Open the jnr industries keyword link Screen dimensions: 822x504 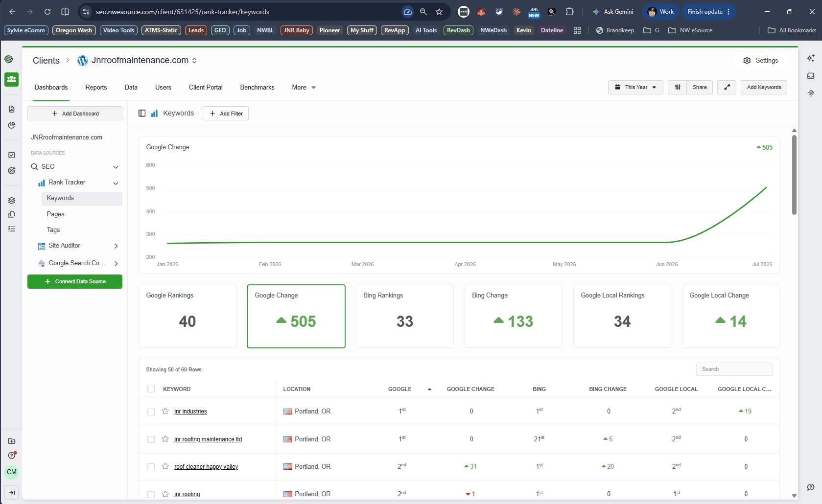tap(190, 412)
